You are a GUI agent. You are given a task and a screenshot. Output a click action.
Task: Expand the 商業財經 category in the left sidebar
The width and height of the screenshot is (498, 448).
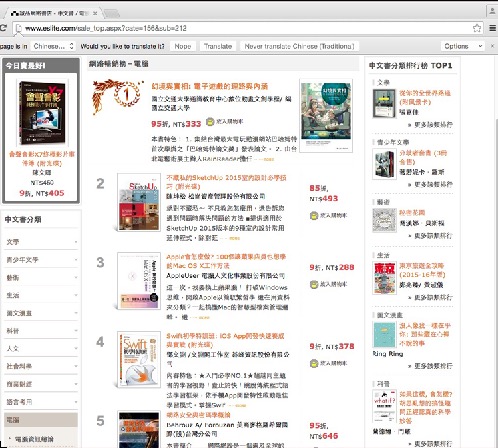click(x=41, y=384)
